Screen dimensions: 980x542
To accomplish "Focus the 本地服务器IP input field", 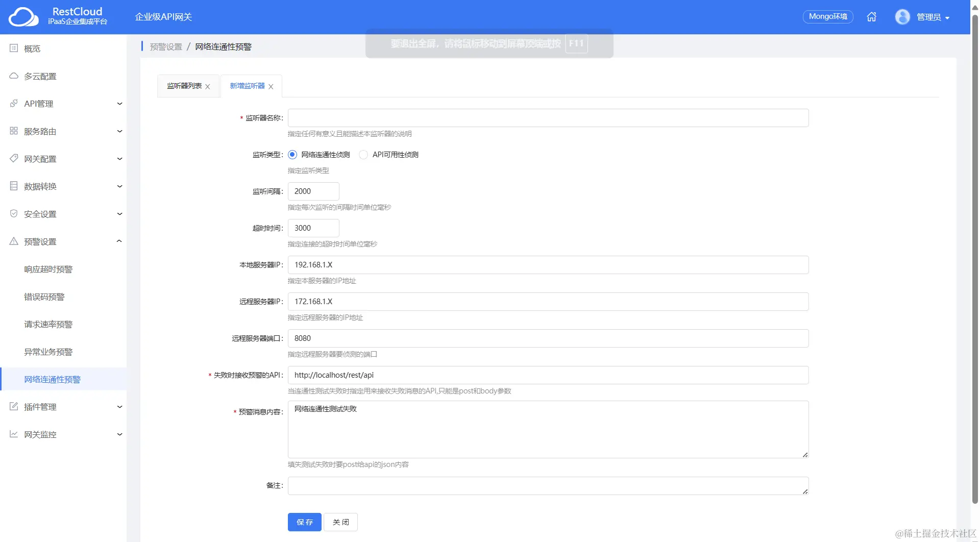I will coord(548,265).
